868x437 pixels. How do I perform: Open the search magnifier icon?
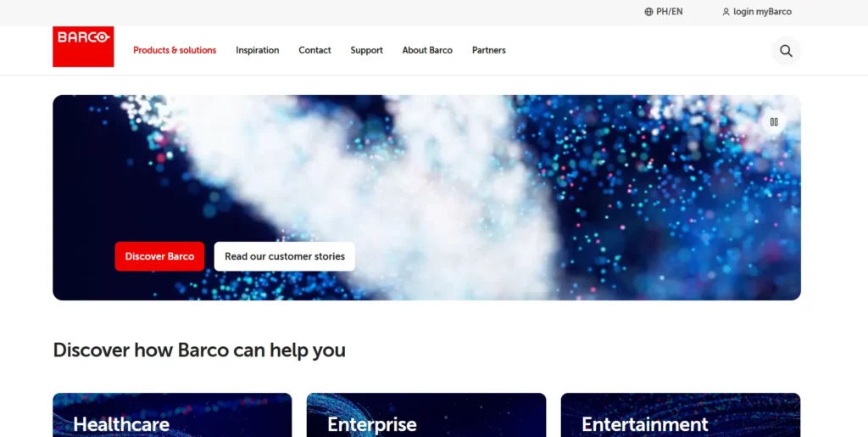786,51
